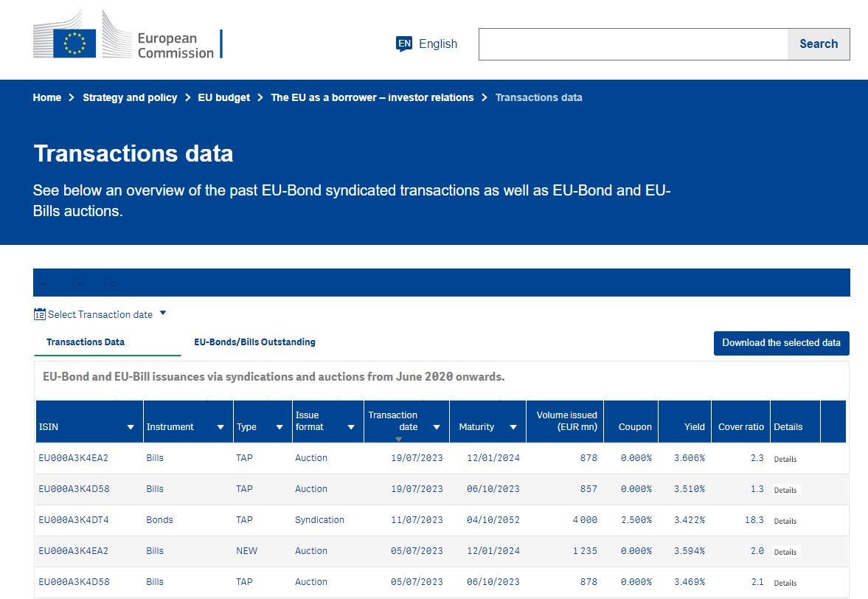Screen dimensions: 868x599
Task: Open Details for the 3.469% yield row
Action: [x=785, y=583]
